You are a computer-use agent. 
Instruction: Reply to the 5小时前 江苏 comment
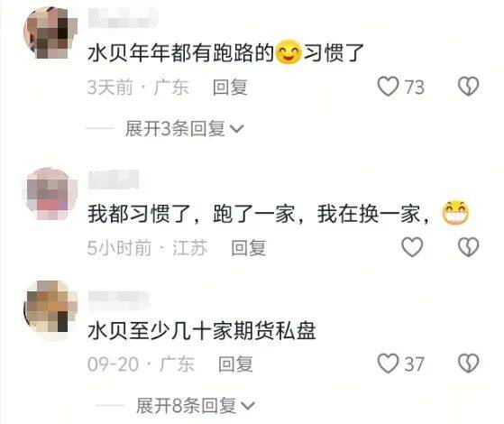249,248
